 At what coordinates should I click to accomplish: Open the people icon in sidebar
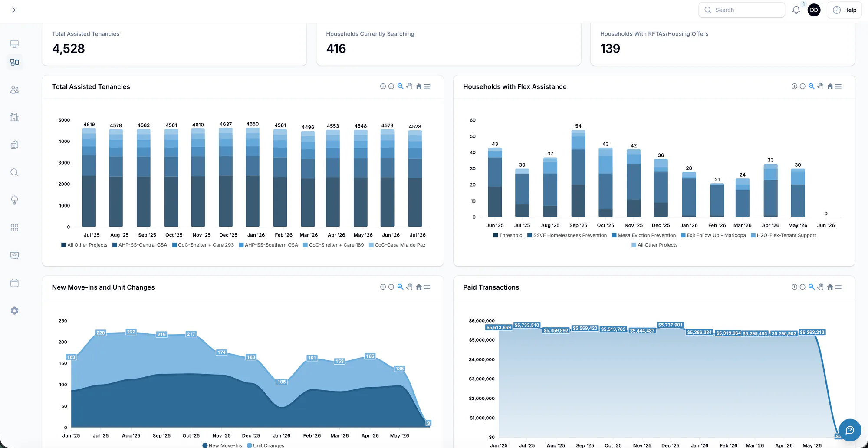(x=14, y=90)
